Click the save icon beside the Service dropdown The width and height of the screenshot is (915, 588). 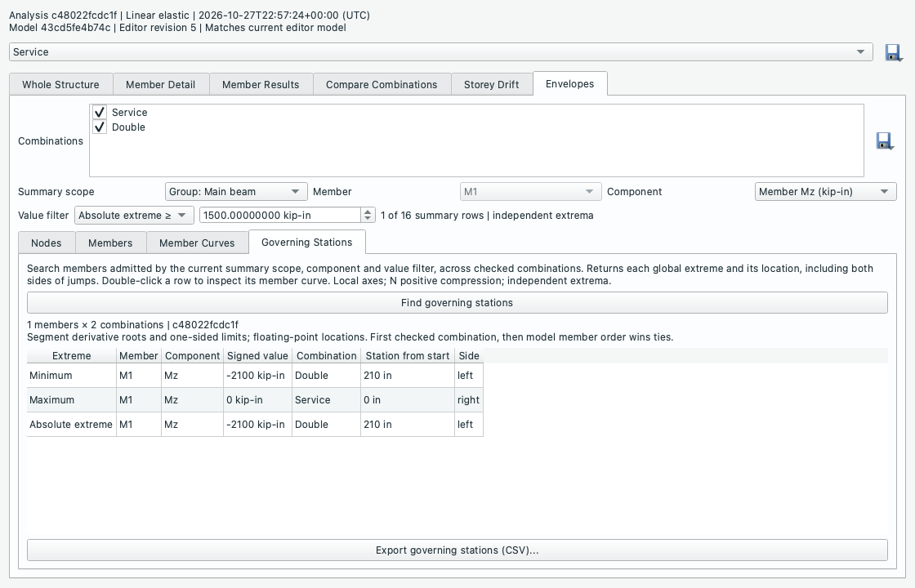pos(894,52)
